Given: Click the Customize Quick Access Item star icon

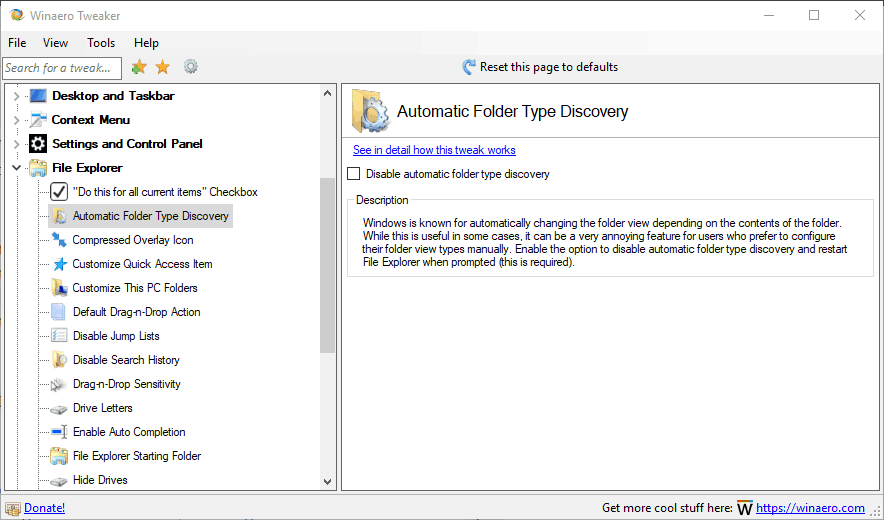Looking at the screenshot, I should coord(59,264).
